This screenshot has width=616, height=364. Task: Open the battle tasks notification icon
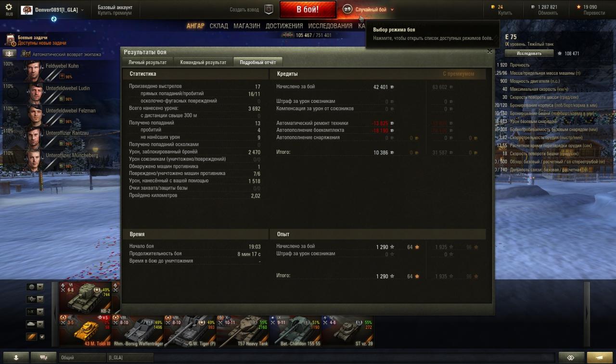pyautogui.click(x=10, y=39)
